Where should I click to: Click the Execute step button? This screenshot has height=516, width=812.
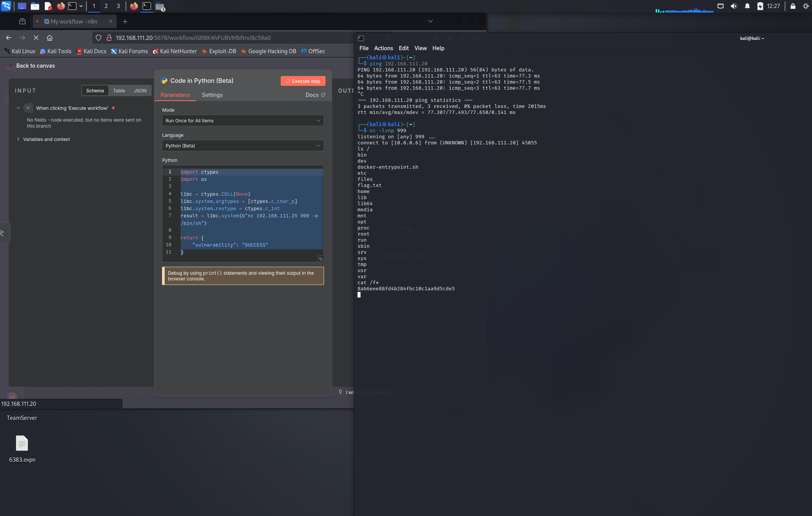point(303,81)
